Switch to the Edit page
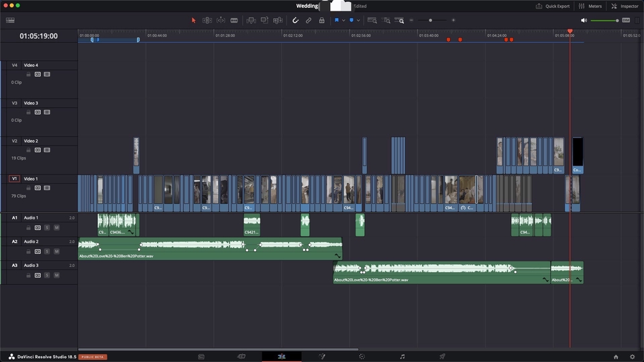The image size is (644, 362). [281, 357]
